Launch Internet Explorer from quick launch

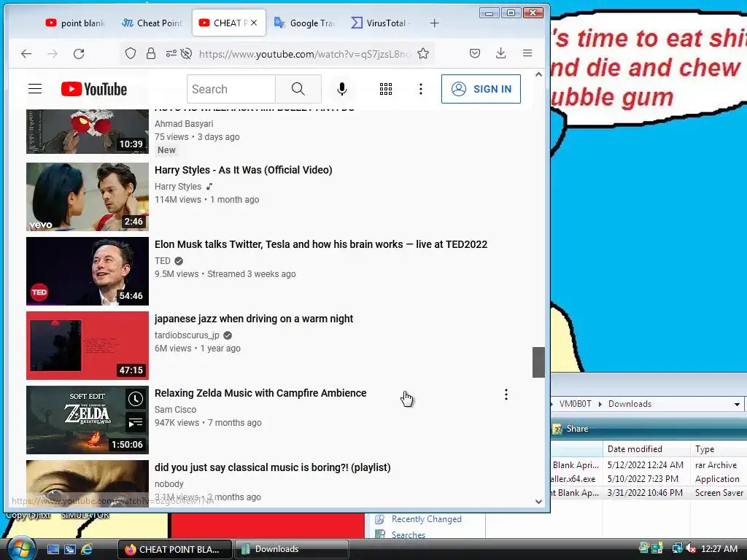(x=88, y=549)
